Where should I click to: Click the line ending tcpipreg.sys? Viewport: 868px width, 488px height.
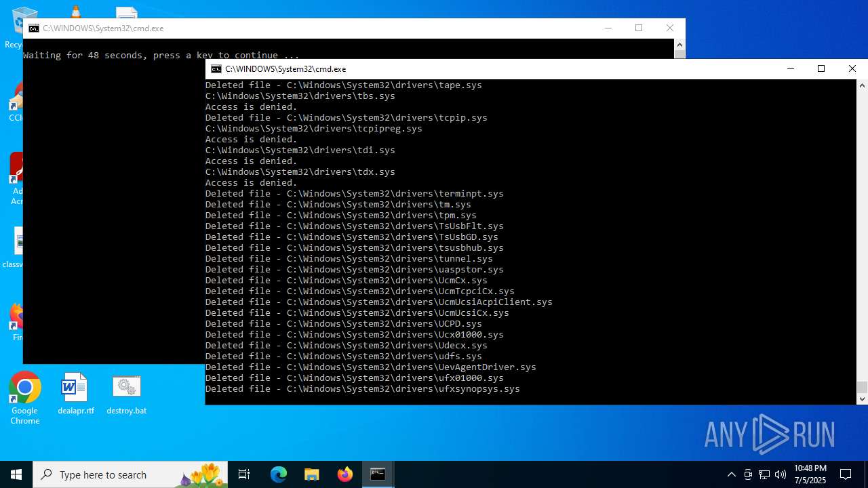(314, 128)
